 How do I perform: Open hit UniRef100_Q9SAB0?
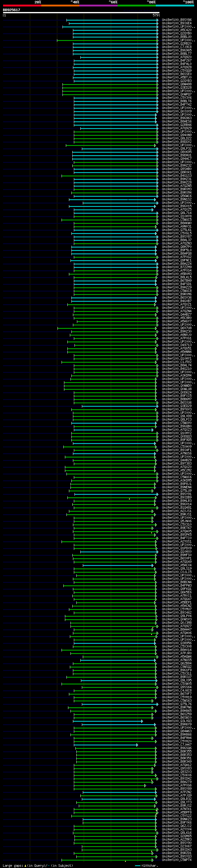click(x=176, y=169)
